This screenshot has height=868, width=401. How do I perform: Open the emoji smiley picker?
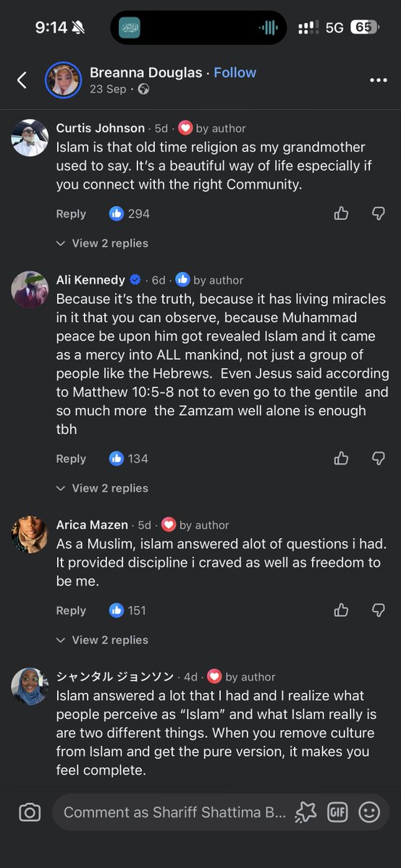click(x=369, y=812)
